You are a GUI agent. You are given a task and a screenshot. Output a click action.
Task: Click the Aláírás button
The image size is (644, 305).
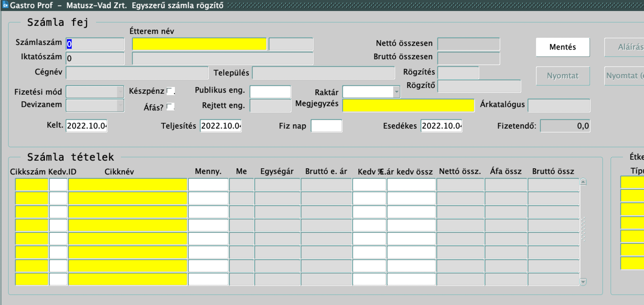click(x=624, y=47)
